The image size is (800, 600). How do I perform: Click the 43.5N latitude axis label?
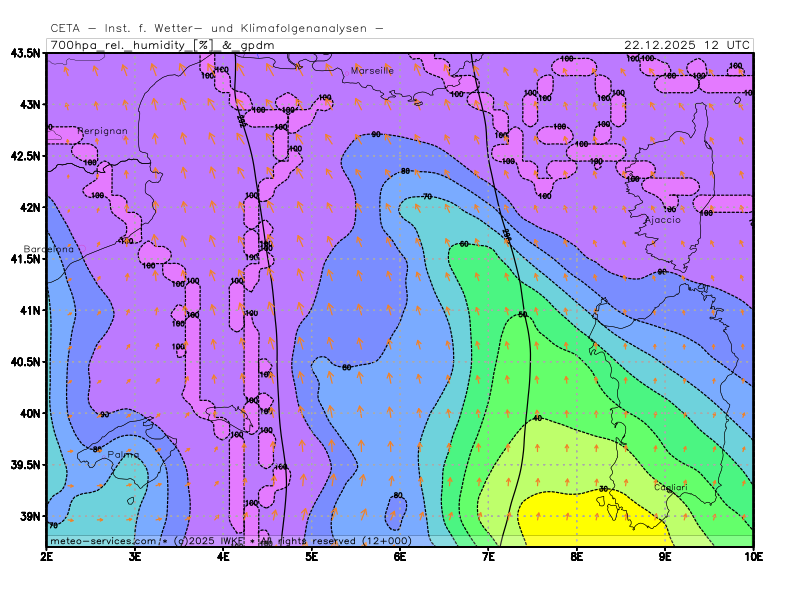coord(25,53)
